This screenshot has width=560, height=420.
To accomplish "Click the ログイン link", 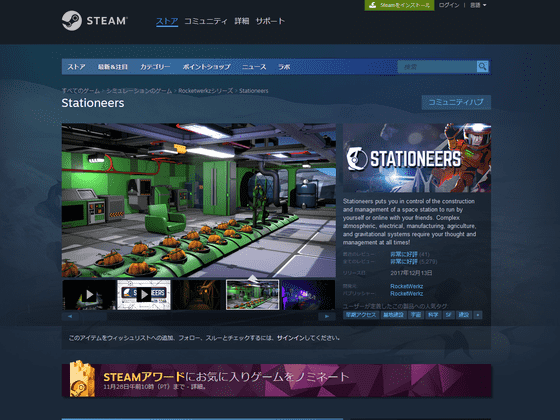I will pyautogui.click(x=449, y=5).
